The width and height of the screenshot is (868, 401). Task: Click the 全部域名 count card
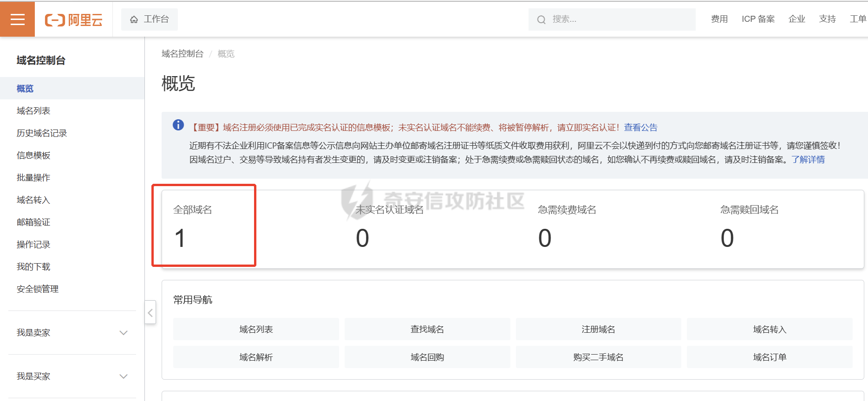point(204,226)
